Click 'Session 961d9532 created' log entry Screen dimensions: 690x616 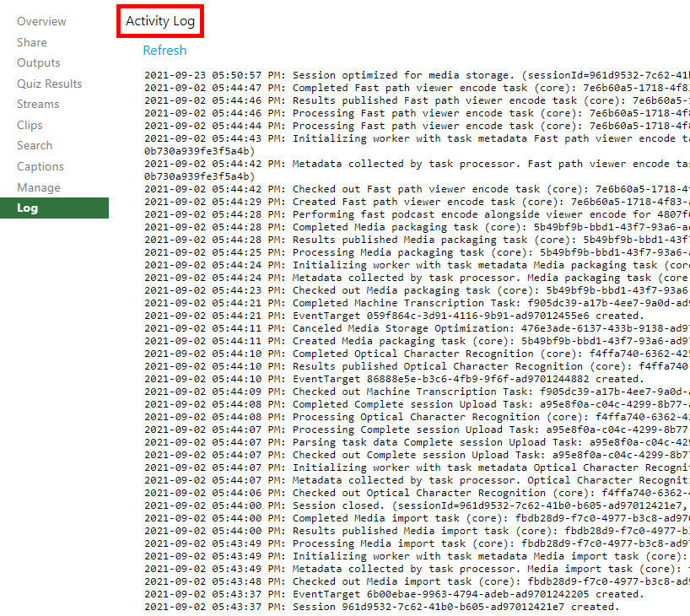point(382,608)
